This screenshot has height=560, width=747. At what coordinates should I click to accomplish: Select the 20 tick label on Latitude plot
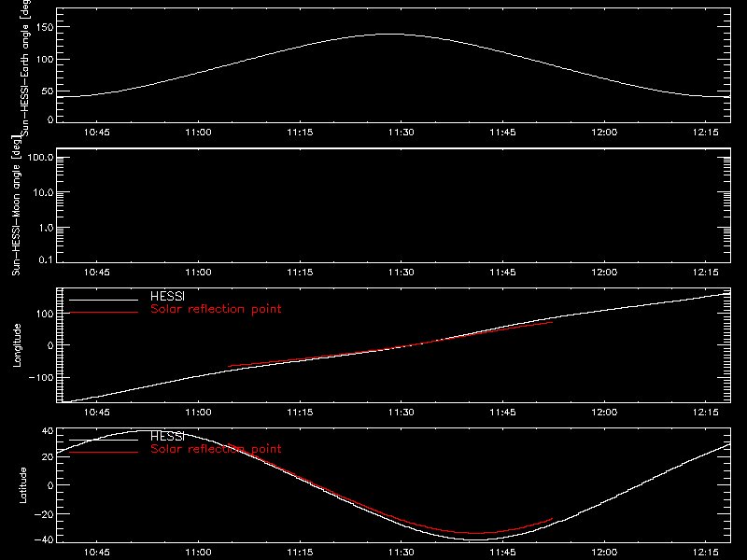coord(48,457)
